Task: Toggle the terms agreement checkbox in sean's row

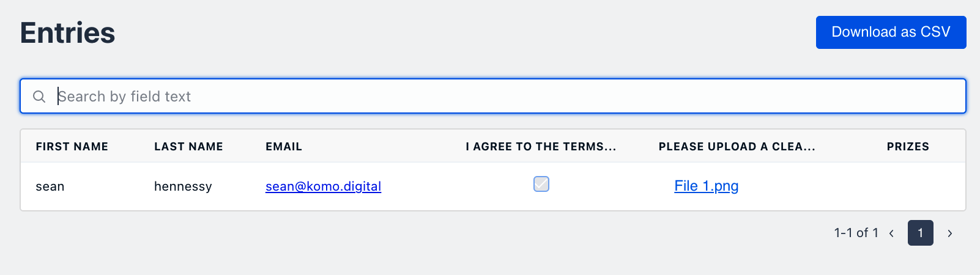Action: [541, 184]
